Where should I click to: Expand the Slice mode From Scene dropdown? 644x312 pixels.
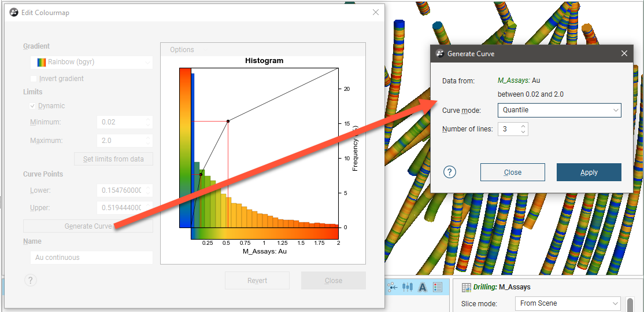point(567,303)
